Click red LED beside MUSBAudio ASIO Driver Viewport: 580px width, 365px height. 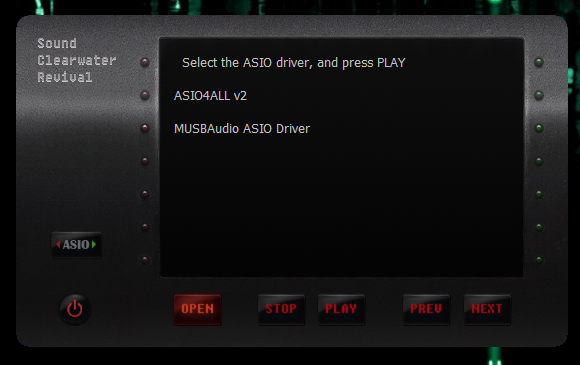point(145,128)
